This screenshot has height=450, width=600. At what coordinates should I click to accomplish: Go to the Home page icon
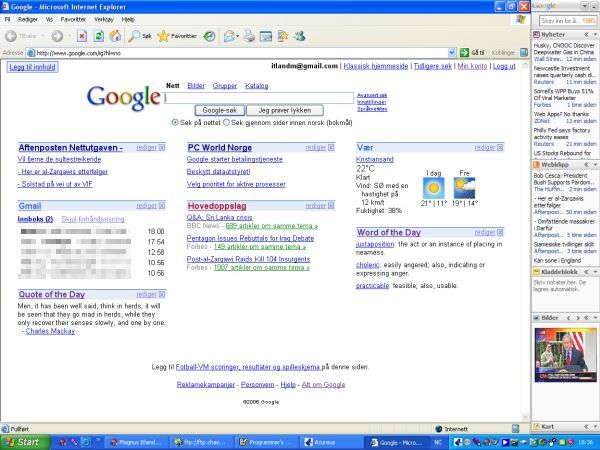pyautogui.click(x=115, y=36)
